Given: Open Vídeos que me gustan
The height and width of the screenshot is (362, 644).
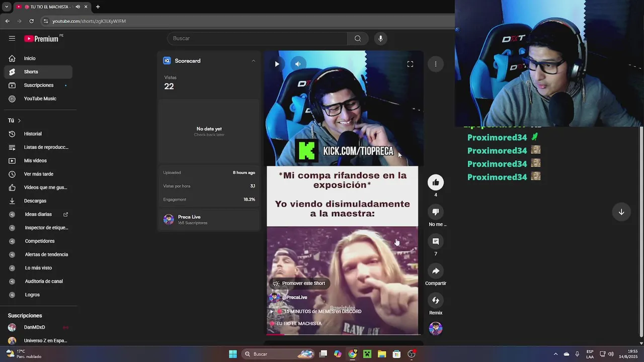Looking at the screenshot, I should point(38,188).
